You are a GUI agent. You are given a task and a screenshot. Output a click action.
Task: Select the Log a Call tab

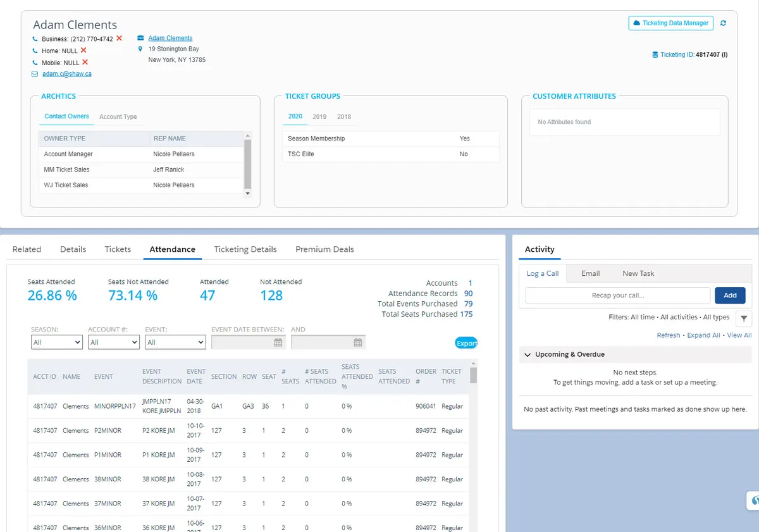(543, 273)
